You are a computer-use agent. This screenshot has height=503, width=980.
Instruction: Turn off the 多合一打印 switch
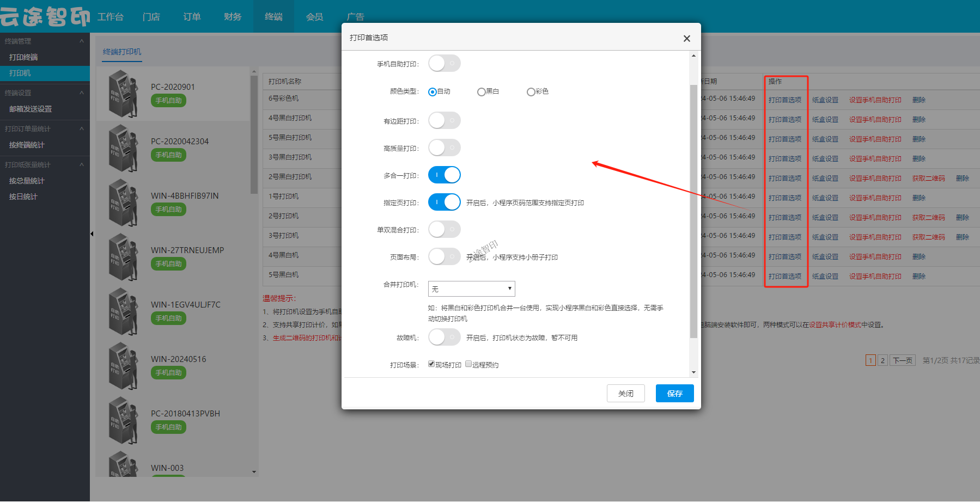[x=445, y=175]
